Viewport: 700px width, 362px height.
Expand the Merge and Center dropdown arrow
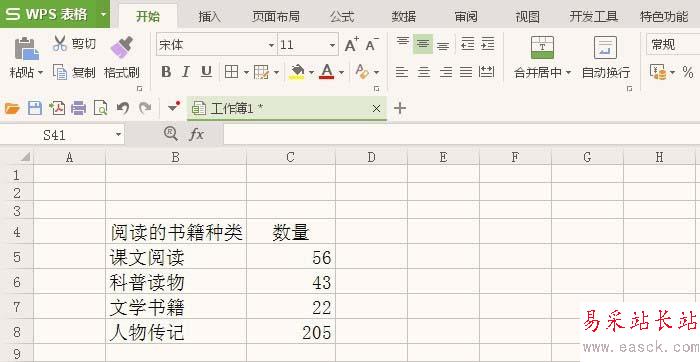tap(568, 72)
